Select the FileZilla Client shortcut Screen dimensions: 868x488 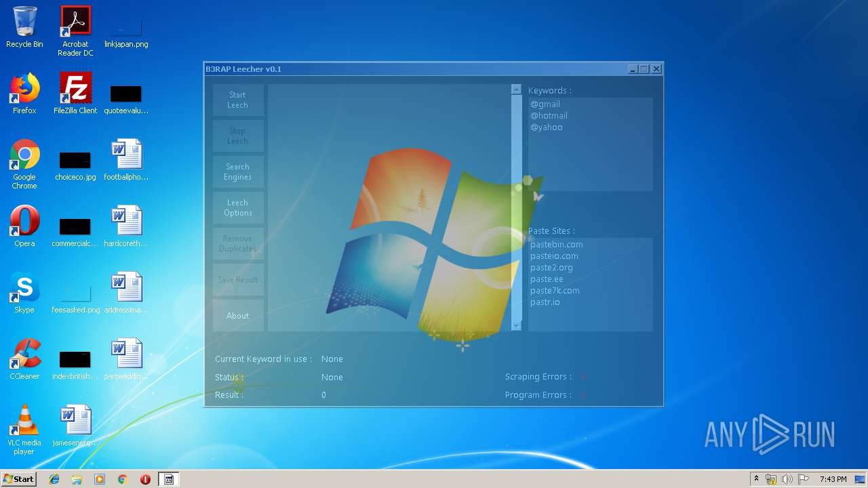(x=75, y=94)
